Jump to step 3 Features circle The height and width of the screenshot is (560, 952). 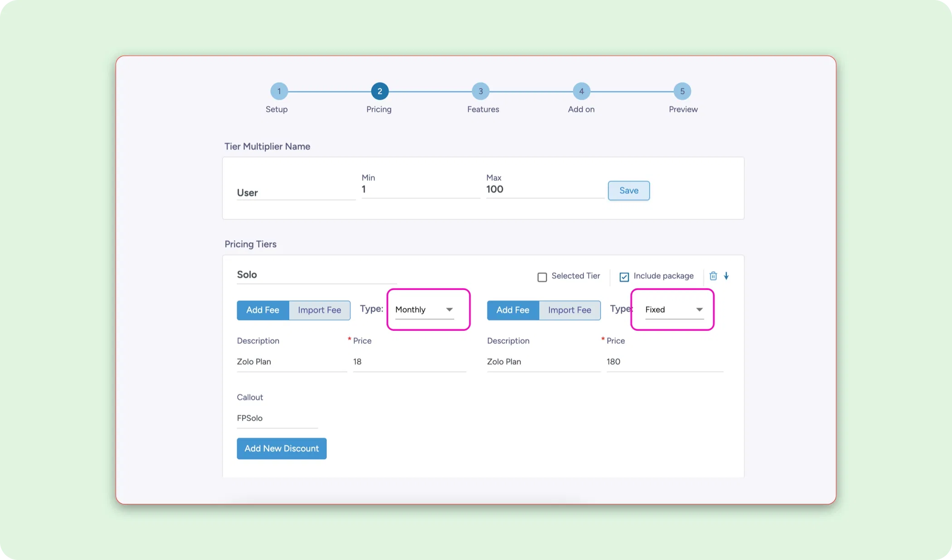pyautogui.click(x=481, y=91)
